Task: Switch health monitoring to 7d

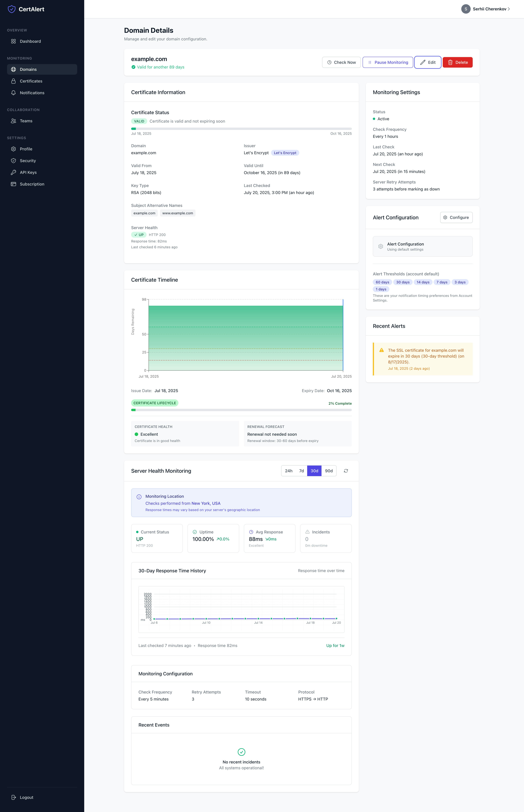Action: click(301, 471)
